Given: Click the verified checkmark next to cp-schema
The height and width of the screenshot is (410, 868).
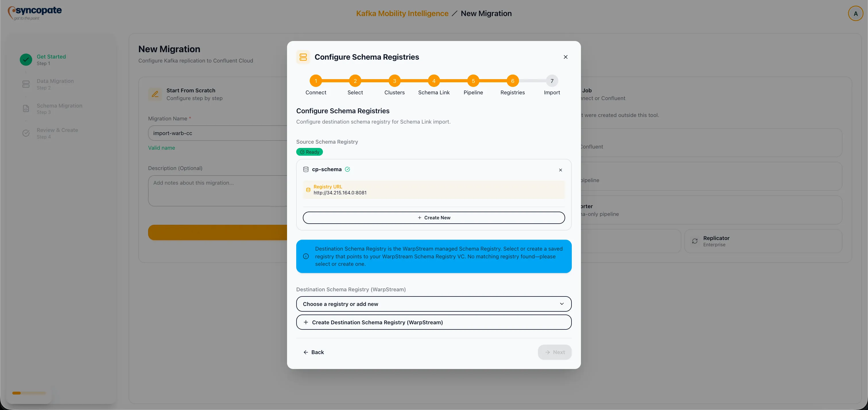Looking at the screenshot, I should coord(348,169).
